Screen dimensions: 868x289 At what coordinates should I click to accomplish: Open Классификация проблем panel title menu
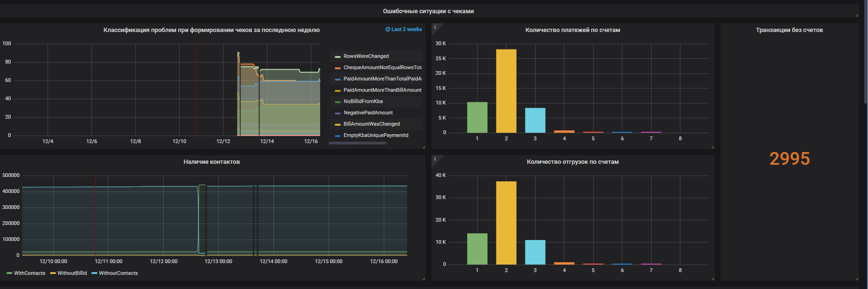point(212,30)
